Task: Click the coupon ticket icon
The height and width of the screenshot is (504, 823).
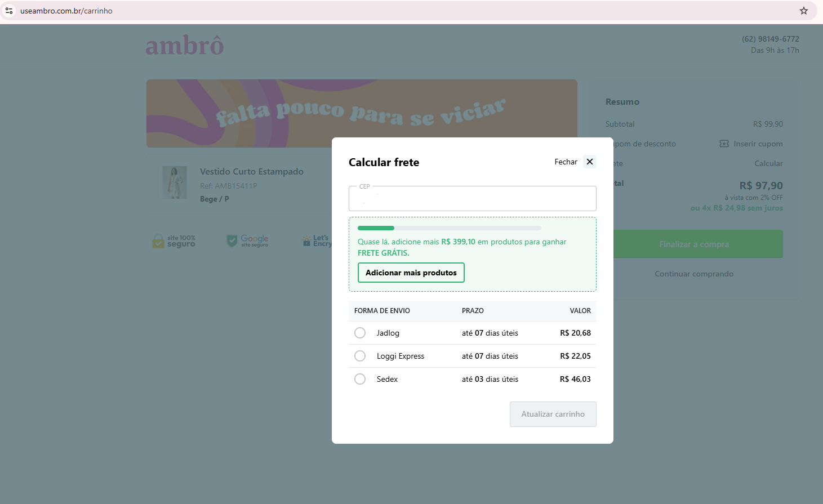Action: pyautogui.click(x=724, y=144)
